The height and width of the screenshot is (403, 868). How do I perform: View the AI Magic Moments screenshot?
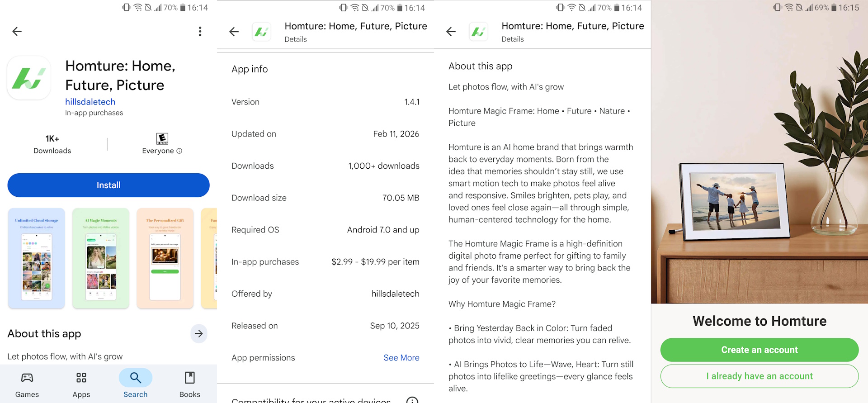101,258
